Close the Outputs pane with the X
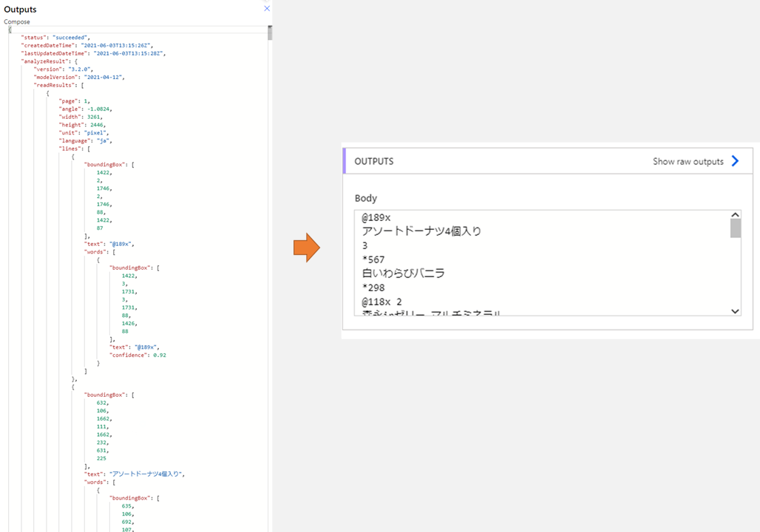760x532 pixels. (265, 9)
